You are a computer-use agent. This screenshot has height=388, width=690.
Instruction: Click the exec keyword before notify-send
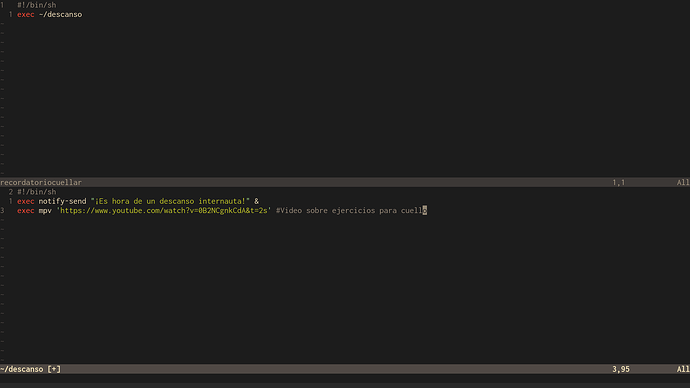coord(26,201)
